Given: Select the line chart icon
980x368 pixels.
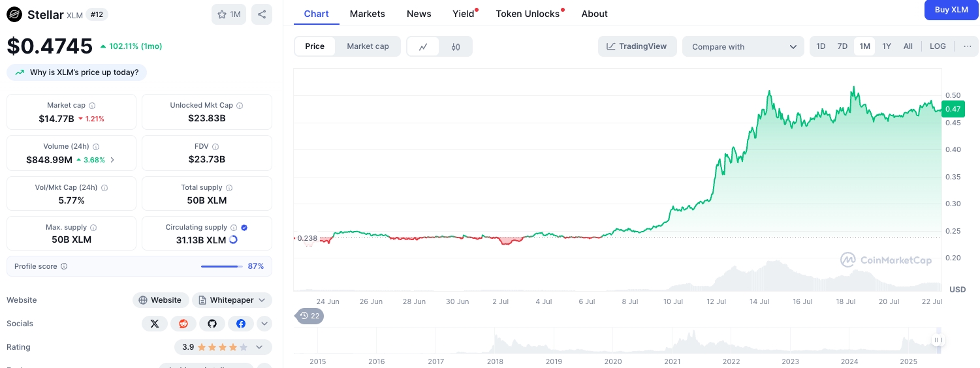Looking at the screenshot, I should [x=423, y=46].
